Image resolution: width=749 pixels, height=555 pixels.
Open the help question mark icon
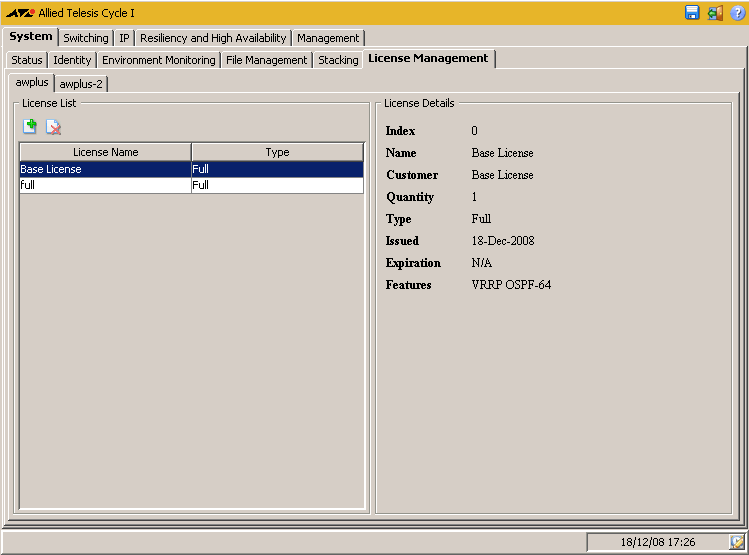[x=737, y=13]
